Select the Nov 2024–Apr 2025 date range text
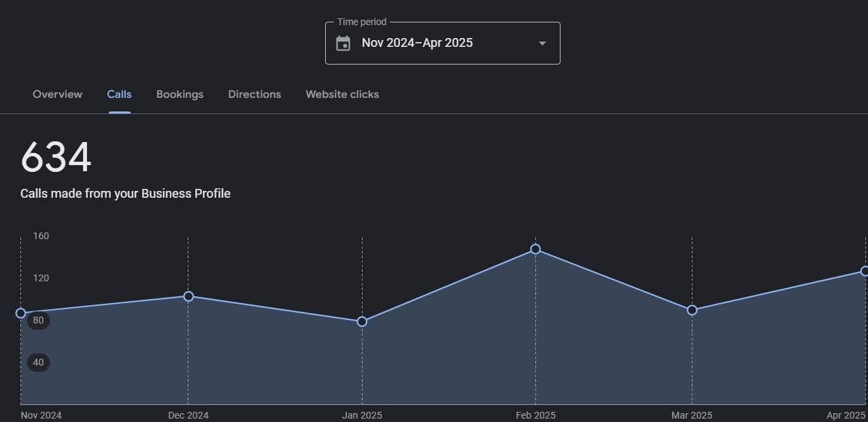Screen dimensions: 868x422 (x=417, y=43)
